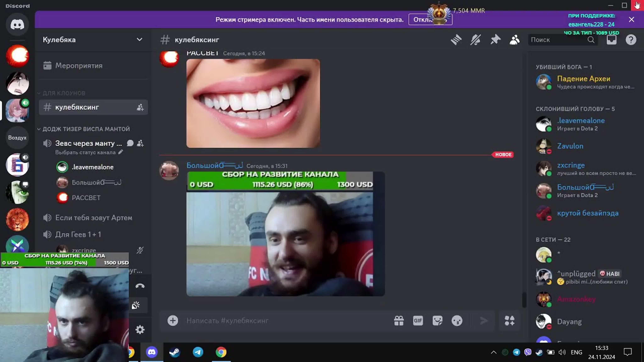This screenshot has height=362, width=644.
Task: Open Telegram from taskbar
Action: tap(198, 352)
